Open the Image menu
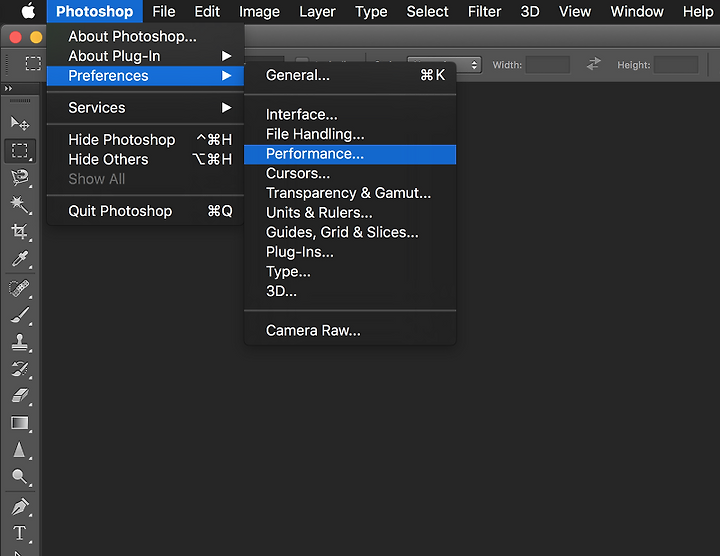The image size is (720, 556). pyautogui.click(x=259, y=11)
